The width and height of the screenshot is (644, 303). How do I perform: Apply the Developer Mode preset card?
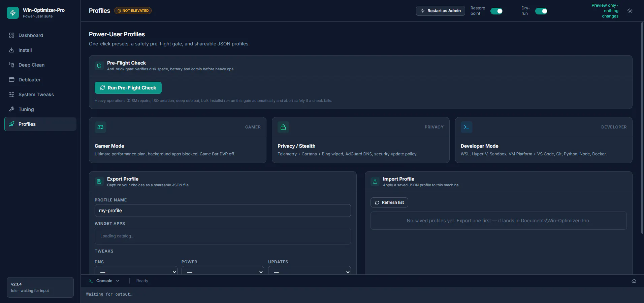click(544, 140)
